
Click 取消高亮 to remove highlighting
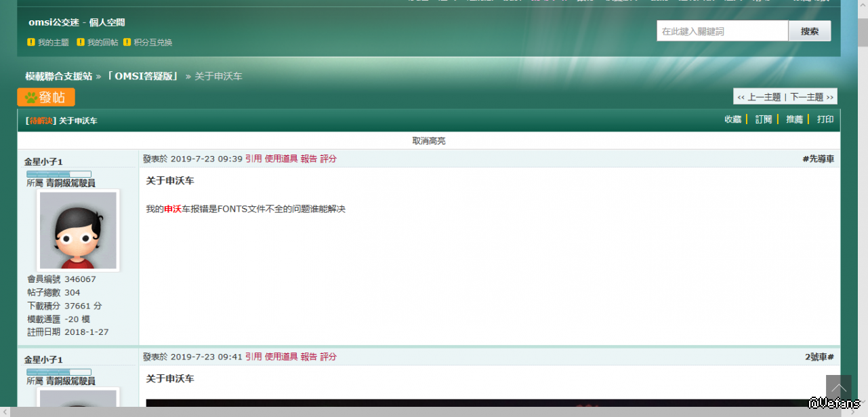coord(428,141)
